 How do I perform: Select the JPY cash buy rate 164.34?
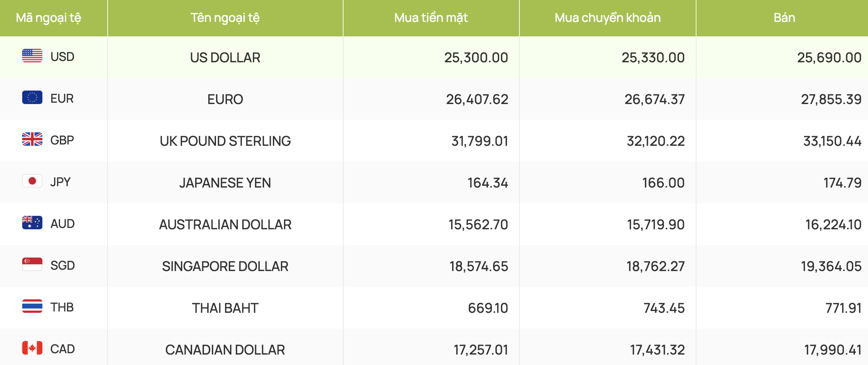(487, 183)
